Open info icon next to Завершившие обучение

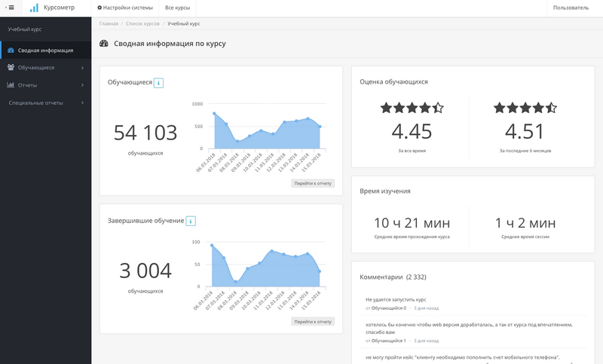[x=191, y=221]
